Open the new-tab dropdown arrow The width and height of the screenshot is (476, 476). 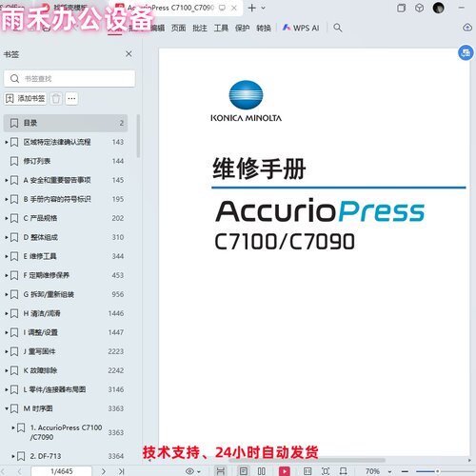point(263,8)
